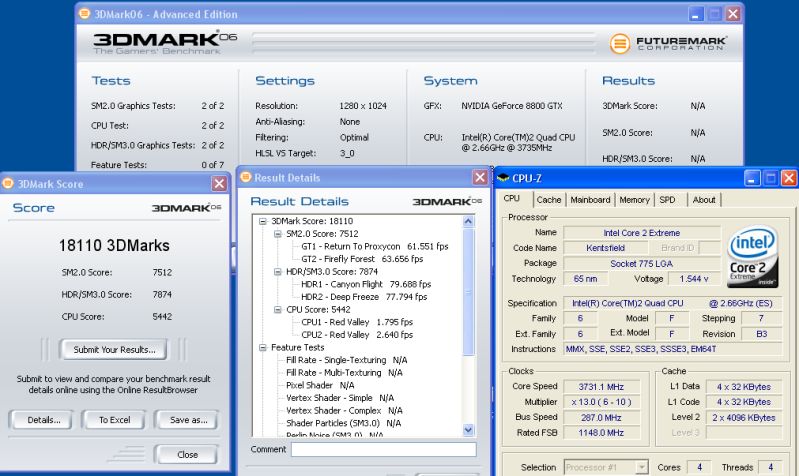This screenshot has width=799, height=476.
Task: Click the Kentsfield code name field
Action: 605,248
